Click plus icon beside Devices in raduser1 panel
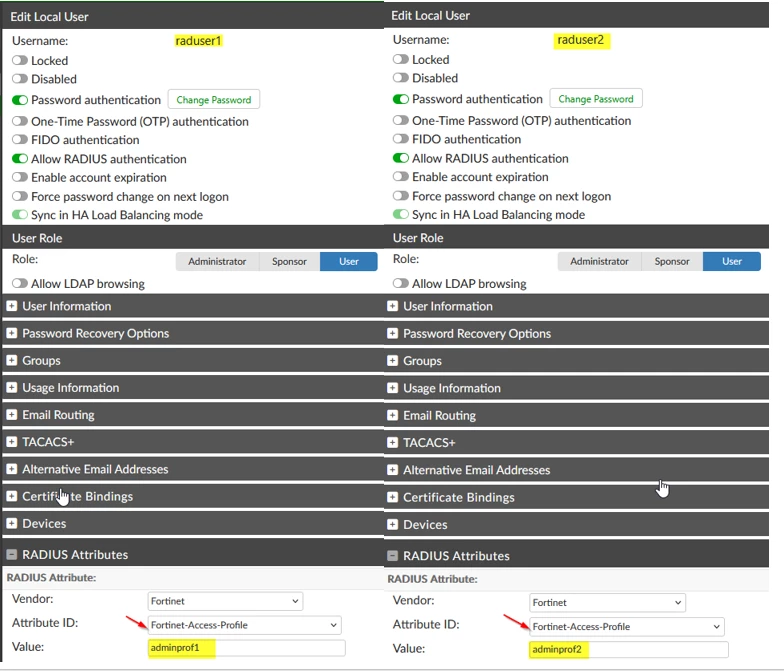This screenshot has width=784, height=671. coord(12,523)
